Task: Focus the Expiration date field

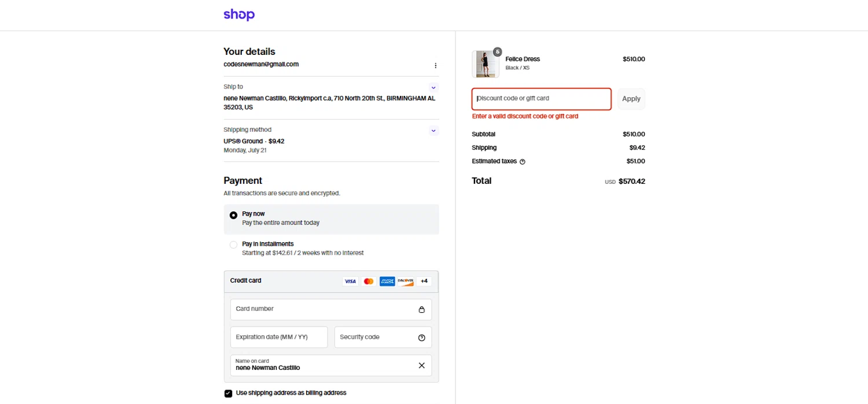Action: coord(279,338)
